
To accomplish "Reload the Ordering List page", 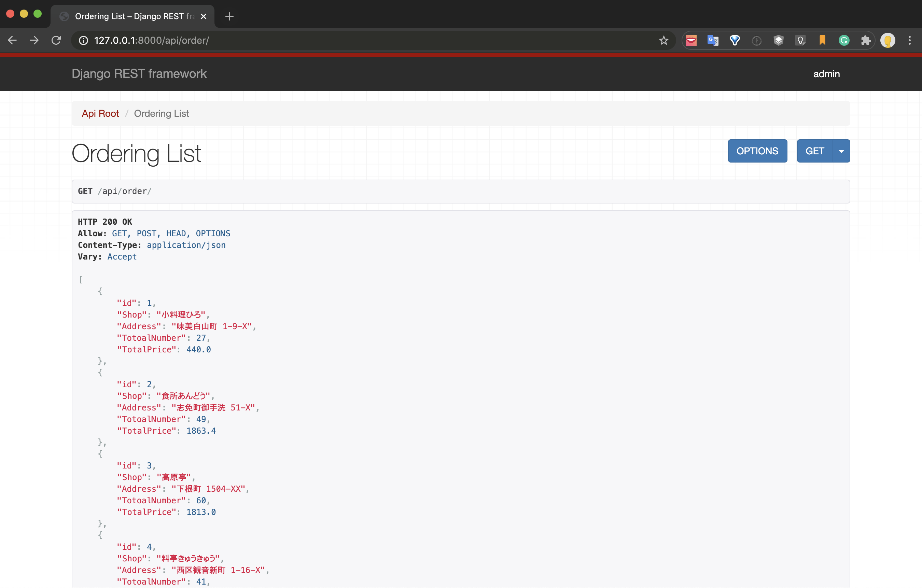I will click(56, 40).
